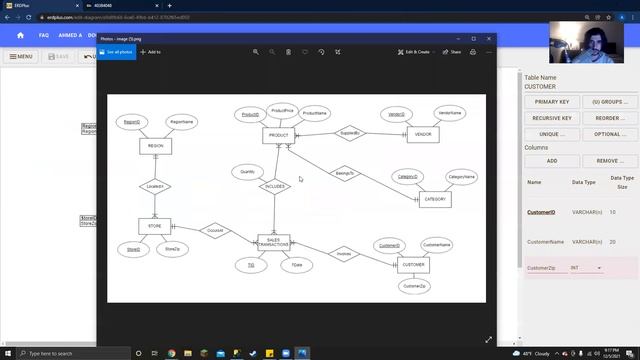
Task: Open the AHMED A account menu
Action: [x=70, y=36]
